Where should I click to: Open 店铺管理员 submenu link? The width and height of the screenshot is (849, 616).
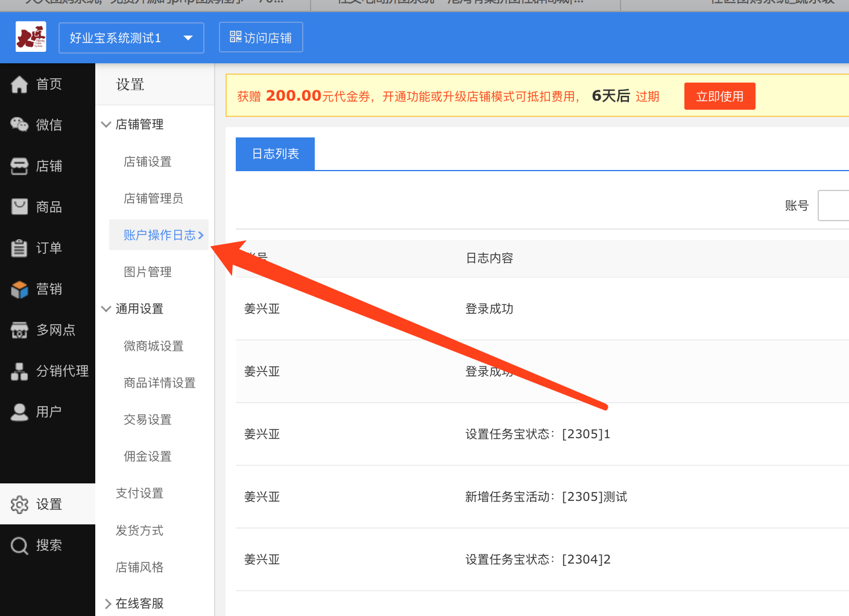click(x=153, y=198)
